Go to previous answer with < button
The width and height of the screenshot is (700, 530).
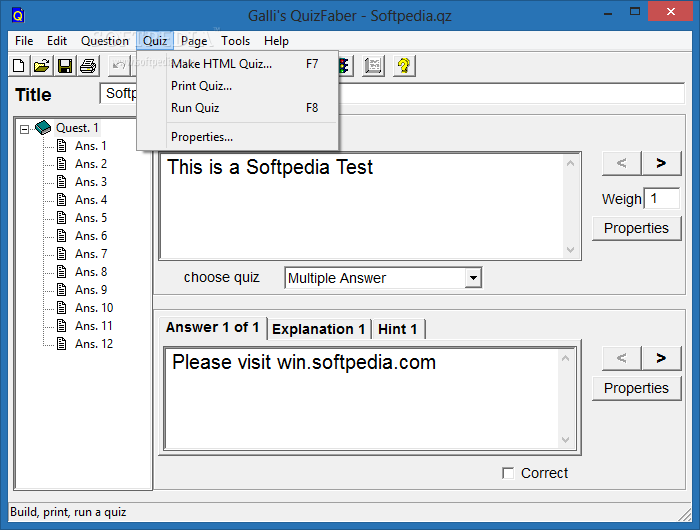click(x=621, y=358)
